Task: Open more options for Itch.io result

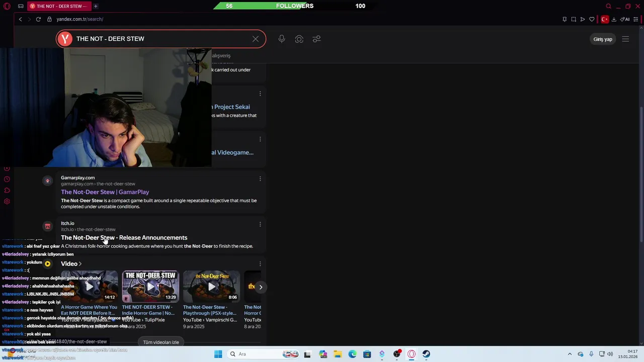Action: (x=260, y=224)
